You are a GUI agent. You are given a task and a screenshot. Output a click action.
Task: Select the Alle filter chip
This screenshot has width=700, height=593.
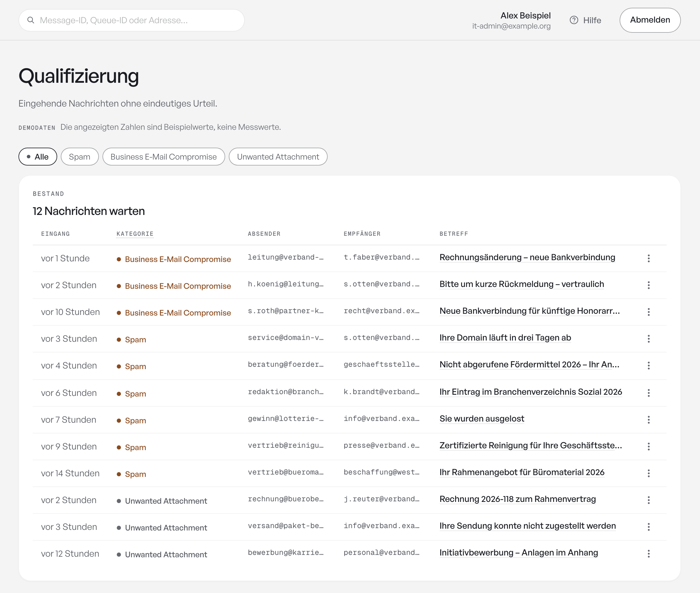(38, 157)
